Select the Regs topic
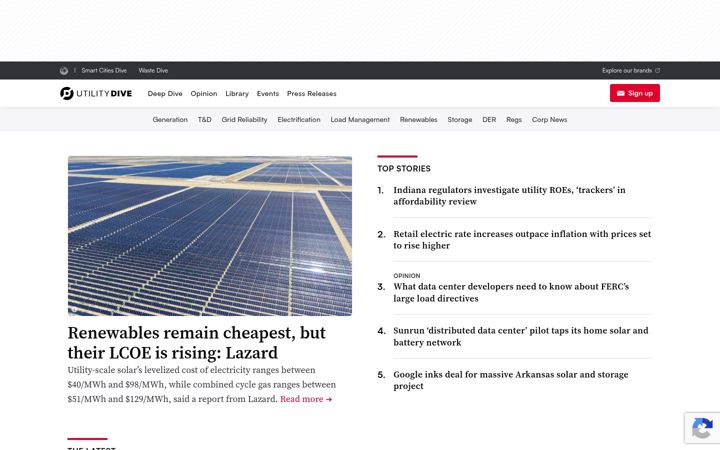720x450 pixels. (514, 119)
